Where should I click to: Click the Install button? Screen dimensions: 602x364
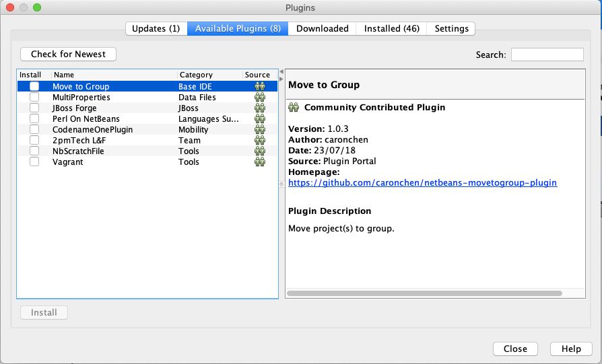[x=44, y=313]
